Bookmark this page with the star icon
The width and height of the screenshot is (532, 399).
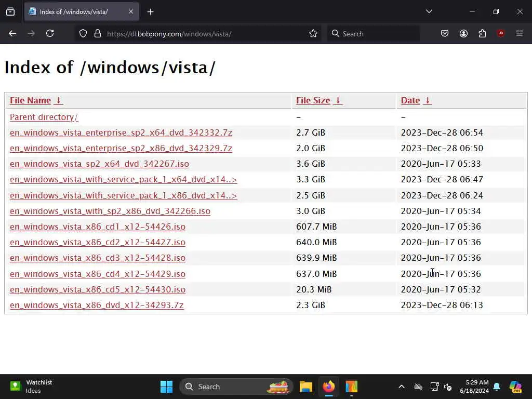(x=313, y=34)
